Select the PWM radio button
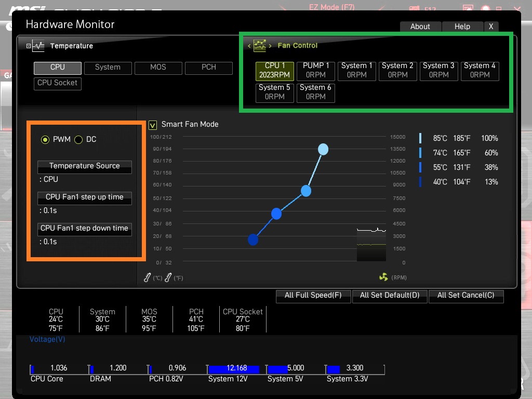This screenshot has width=532, height=399. [x=45, y=139]
